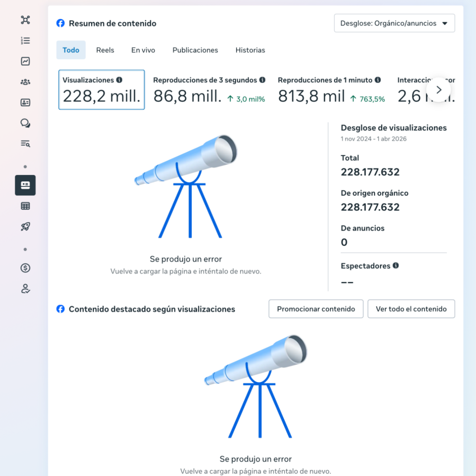476x476 pixels.
Task: Switch to the Publicaciones tab
Action: click(195, 50)
